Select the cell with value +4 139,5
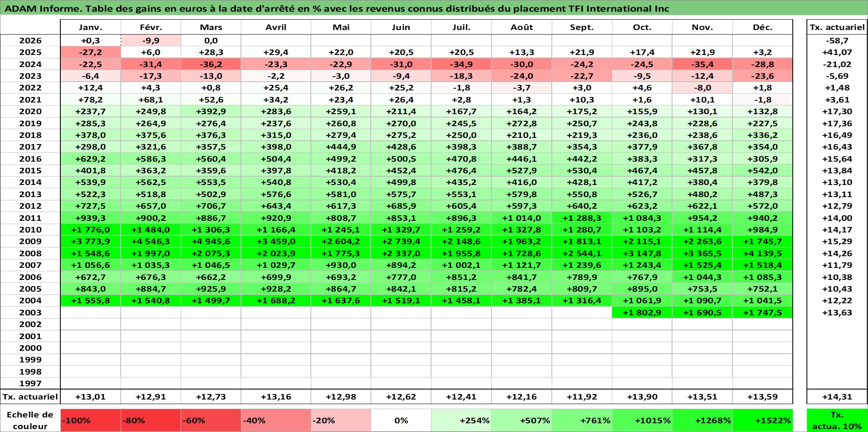 tap(762, 253)
